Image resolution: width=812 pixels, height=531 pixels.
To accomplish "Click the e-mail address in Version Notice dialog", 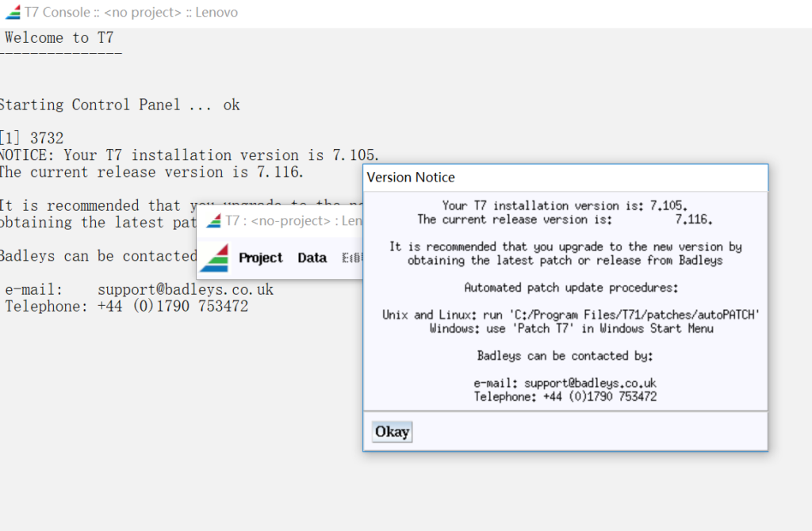I will coord(590,383).
